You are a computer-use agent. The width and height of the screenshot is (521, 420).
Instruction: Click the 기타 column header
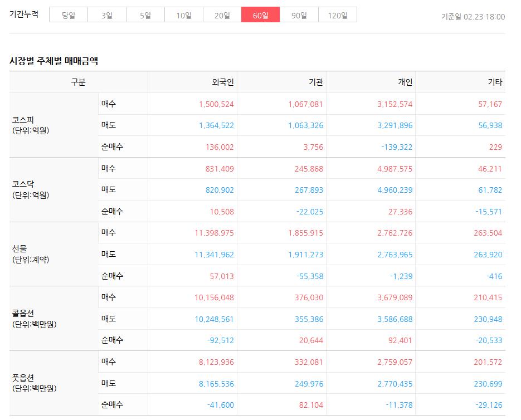coord(495,82)
